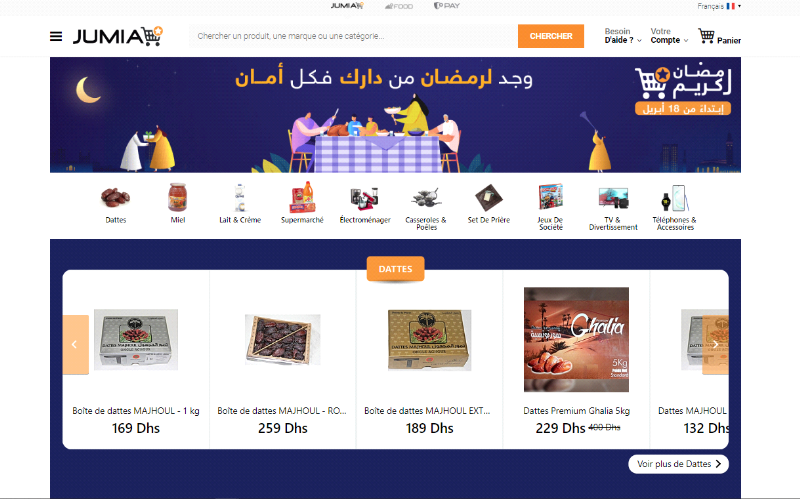
Task: Click the Jumia logo
Action: pyautogui.click(x=118, y=36)
